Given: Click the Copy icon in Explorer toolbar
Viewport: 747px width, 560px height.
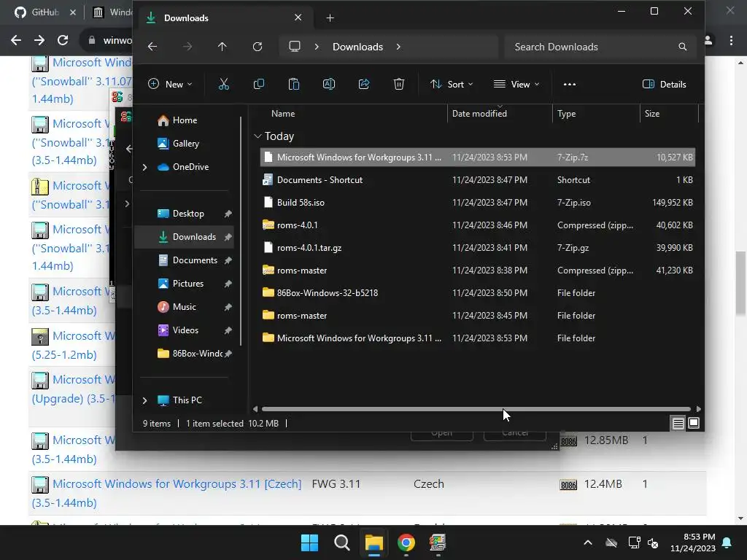Looking at the screenshot, I should click(x=259, y=85).
